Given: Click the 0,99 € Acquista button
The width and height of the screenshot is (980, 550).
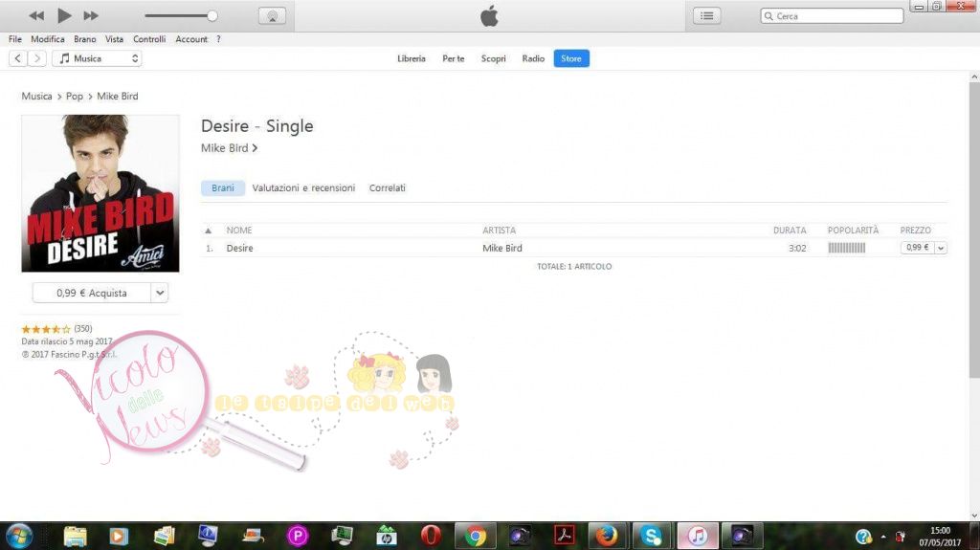Looking at the screenshot, I should point(91,293).
